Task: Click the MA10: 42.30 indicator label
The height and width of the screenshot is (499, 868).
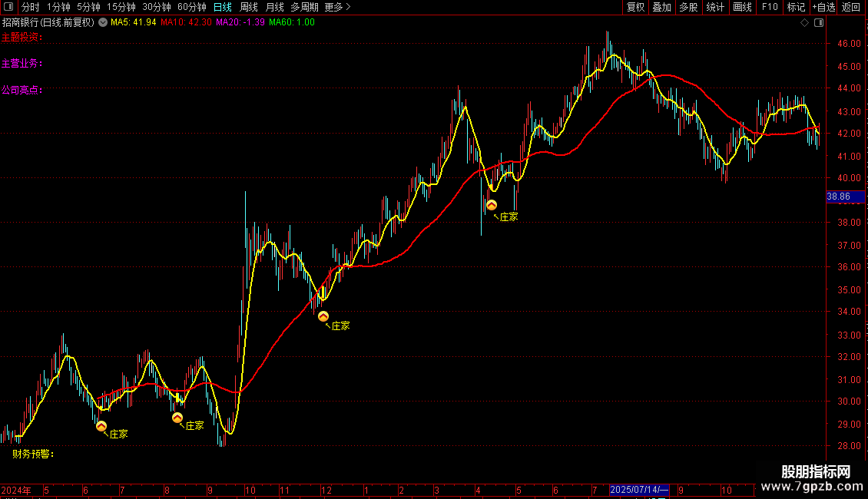Action: [x=186, y=22]
